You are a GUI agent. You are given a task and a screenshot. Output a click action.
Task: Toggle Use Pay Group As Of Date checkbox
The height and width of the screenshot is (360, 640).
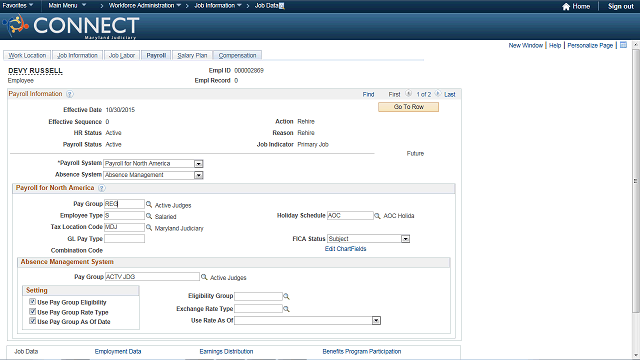[33, 321]
